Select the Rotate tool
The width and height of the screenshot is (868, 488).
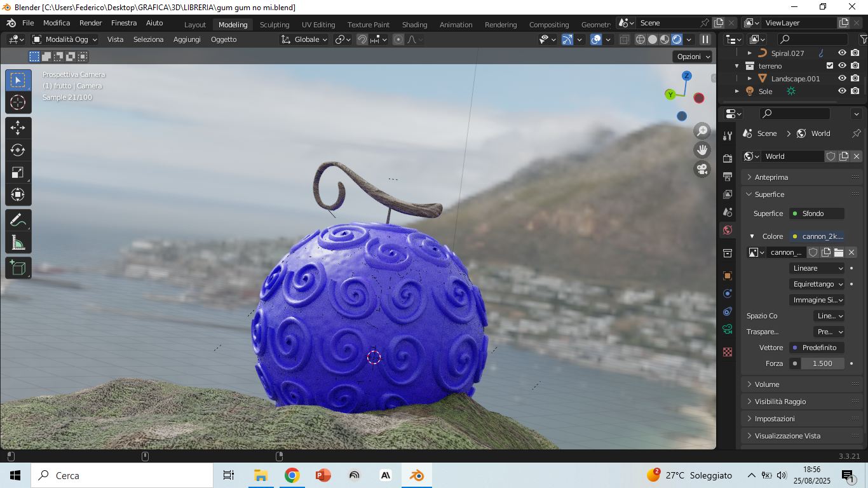(x=18, y=150)
